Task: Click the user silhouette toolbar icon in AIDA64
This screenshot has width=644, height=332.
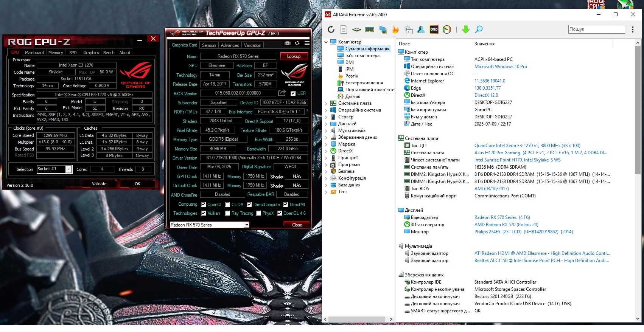Action: (x=421, y=29)
